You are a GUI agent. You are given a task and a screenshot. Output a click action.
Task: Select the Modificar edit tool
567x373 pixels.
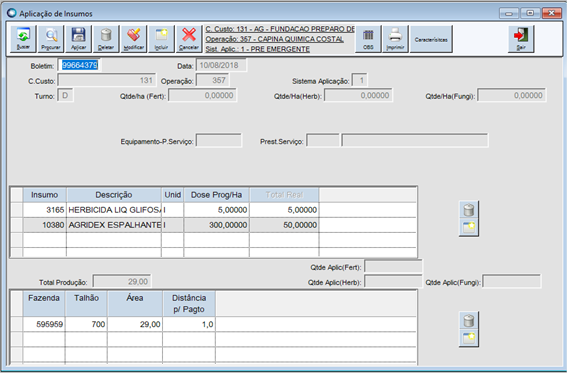134,39
